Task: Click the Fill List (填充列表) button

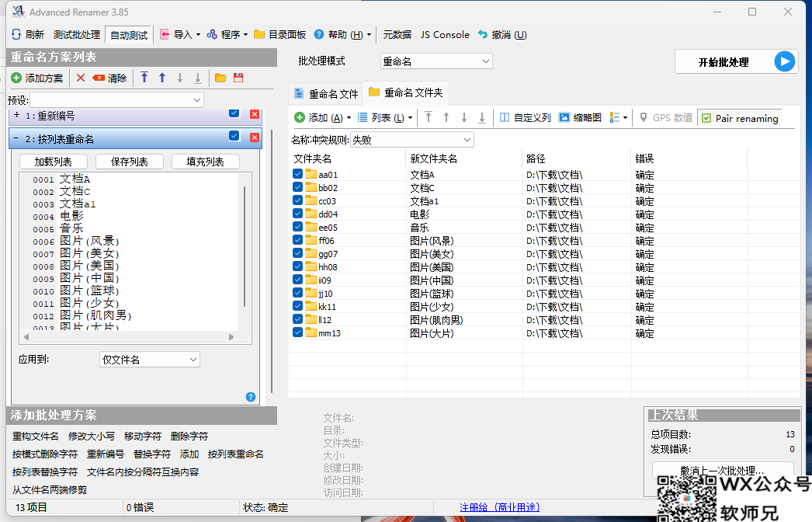Action: click(x=206, y=162)
